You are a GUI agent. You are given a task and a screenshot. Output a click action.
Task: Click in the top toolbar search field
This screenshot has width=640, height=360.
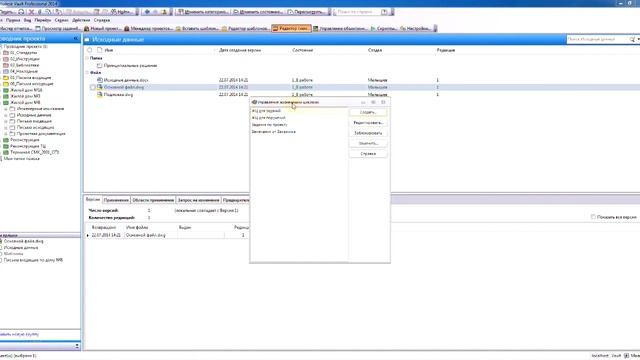pos(357,12)
